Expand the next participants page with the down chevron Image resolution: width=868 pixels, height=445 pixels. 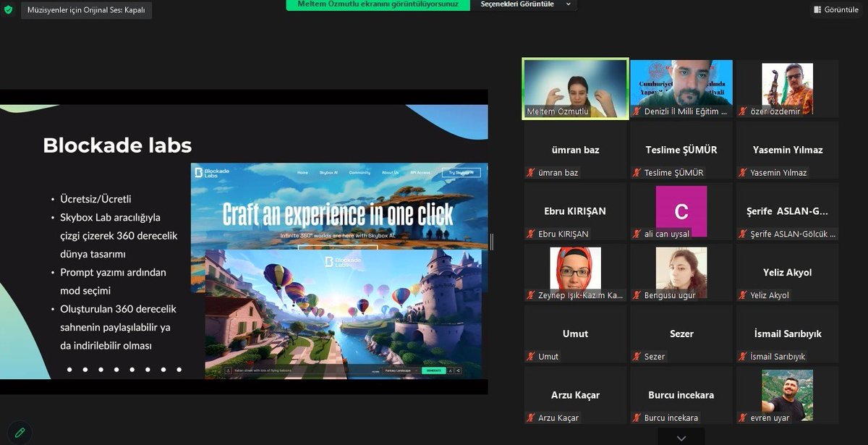(681, 437)
